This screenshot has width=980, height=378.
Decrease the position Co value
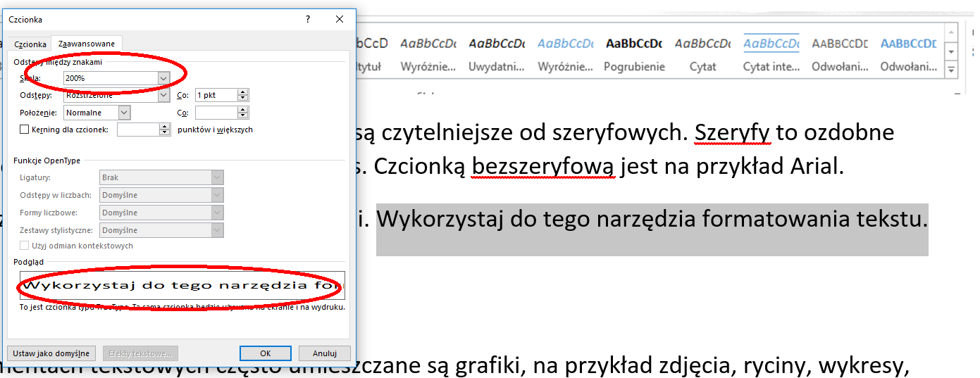tap(243, 115)
